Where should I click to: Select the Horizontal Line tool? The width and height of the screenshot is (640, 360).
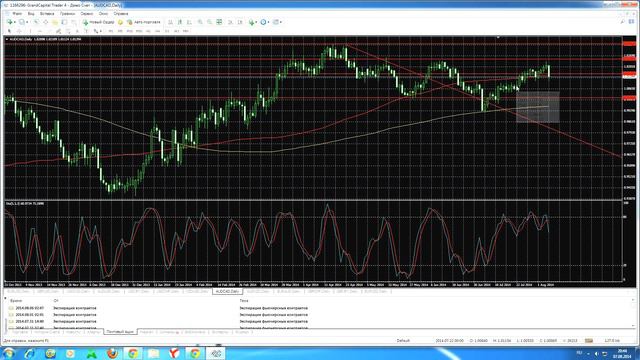[x=40, y=31]
